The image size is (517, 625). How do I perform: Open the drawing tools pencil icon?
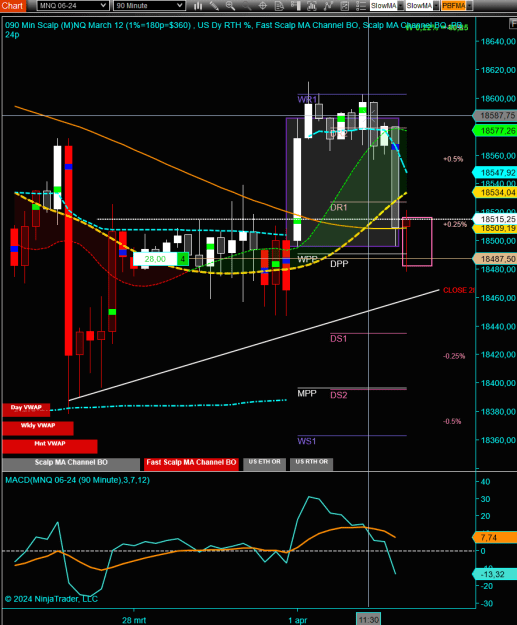point(214,6)
